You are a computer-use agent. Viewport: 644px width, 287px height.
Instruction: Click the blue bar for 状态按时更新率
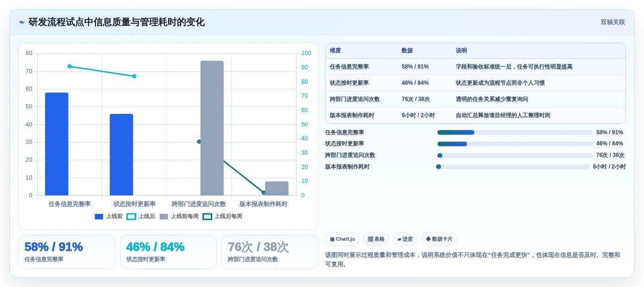pyautogui.click(x=121, y=155)
